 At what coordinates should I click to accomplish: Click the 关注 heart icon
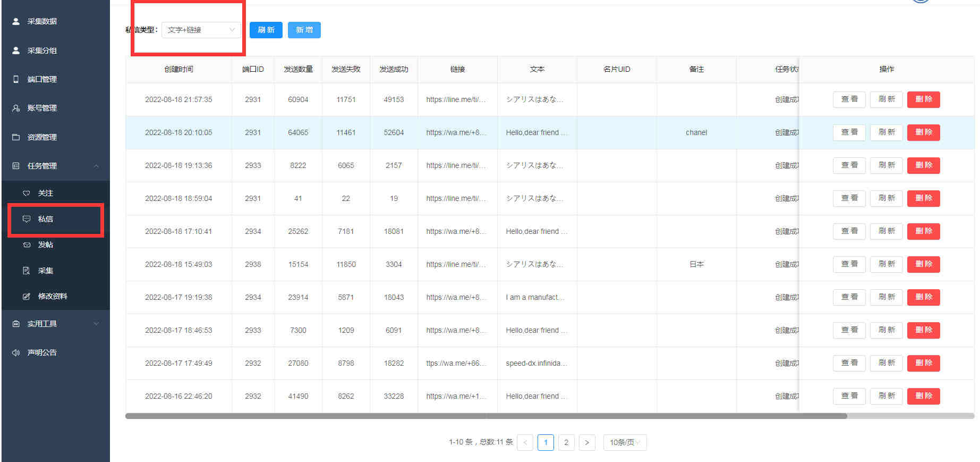[27, 193]
